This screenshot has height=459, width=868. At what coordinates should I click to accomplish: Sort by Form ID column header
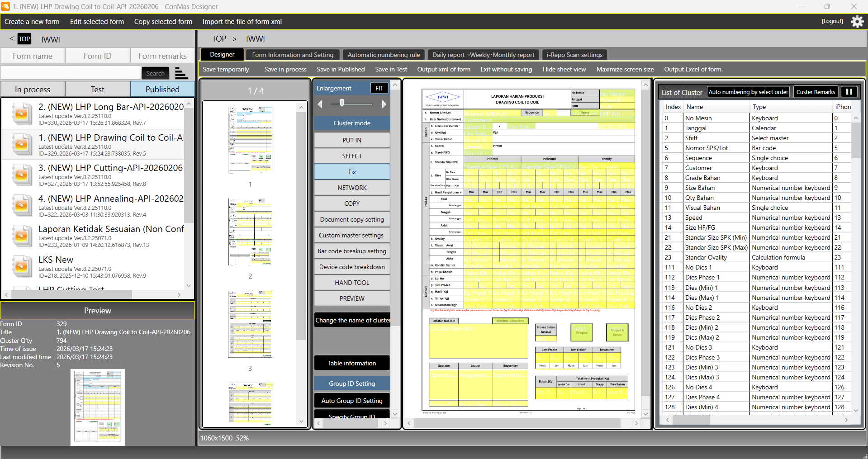coord(97,56)
